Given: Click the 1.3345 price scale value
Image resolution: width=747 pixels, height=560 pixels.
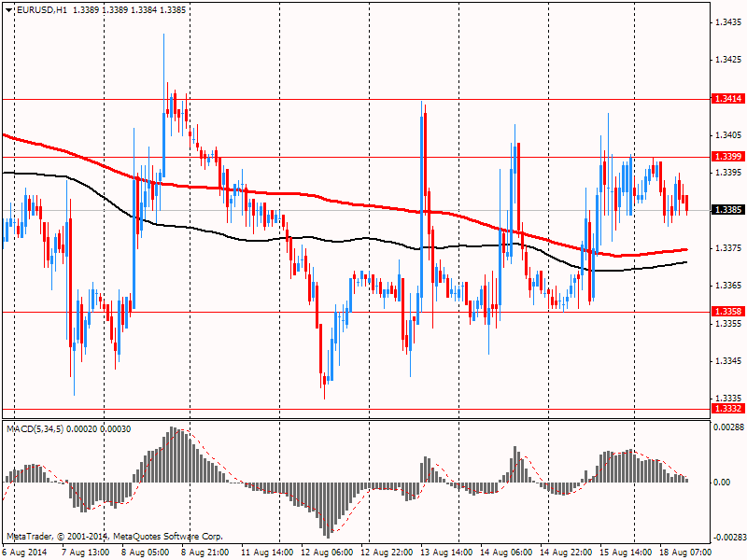Looking at the screenshot, I should [x=728, y=361].
